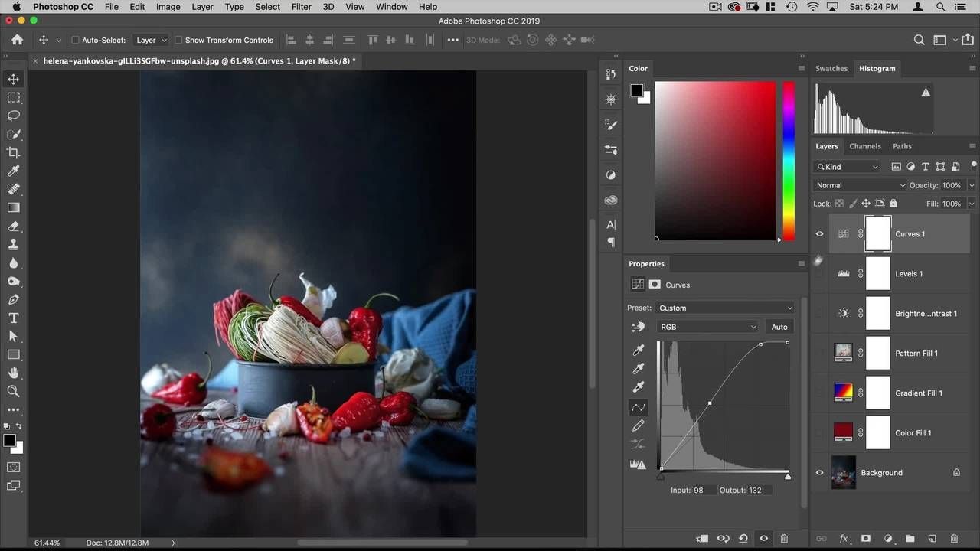
Task: Click the vertical hue slider strip
Action: click(788, 161)
